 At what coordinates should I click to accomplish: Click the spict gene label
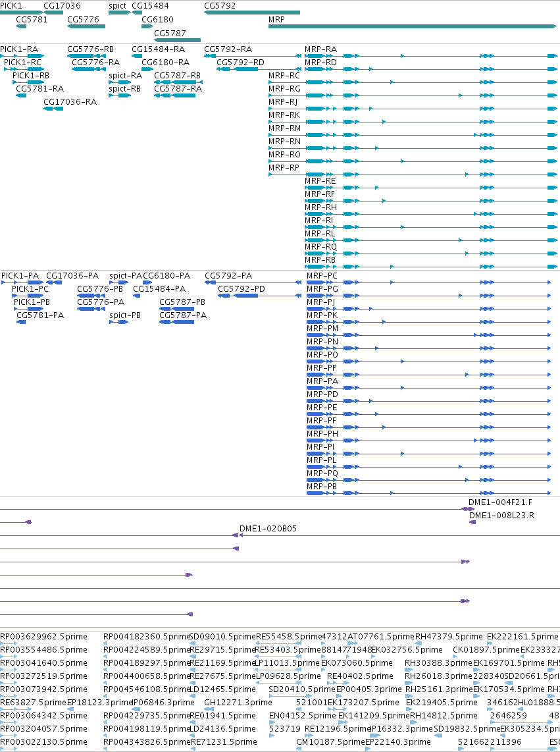(118, 6)
